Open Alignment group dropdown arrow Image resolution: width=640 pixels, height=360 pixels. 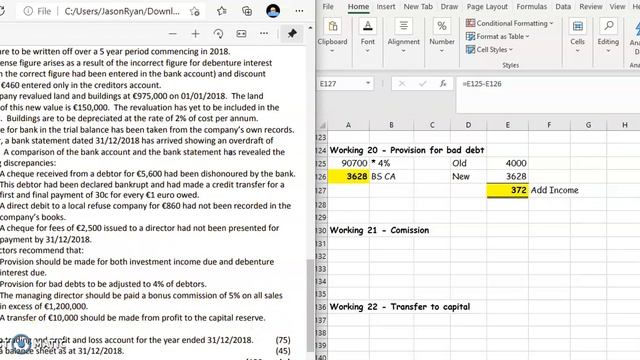click(403, 51)
